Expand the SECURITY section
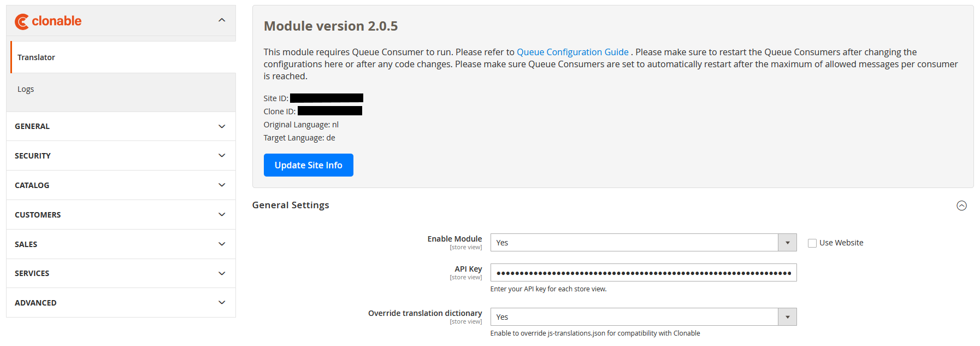 click(x=121, y=156)
